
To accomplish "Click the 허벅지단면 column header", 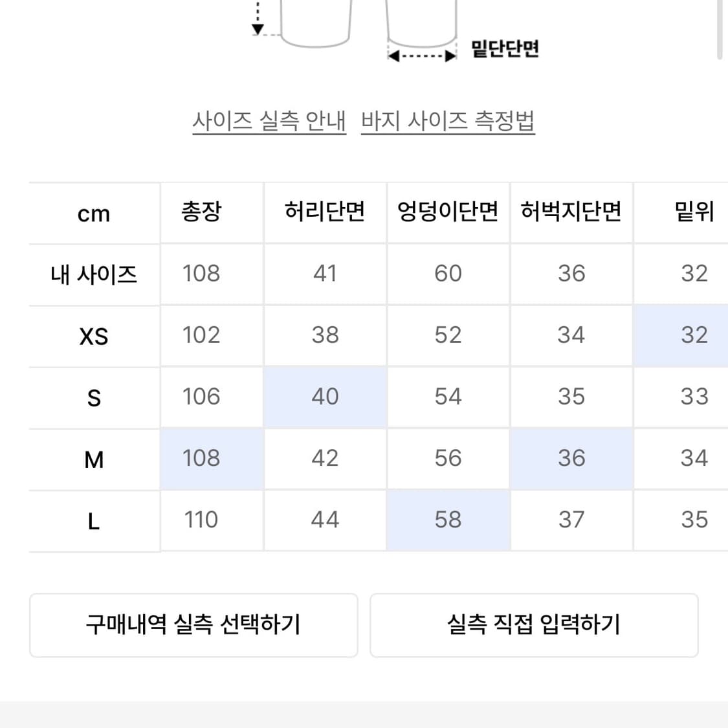I will [571, 211].
